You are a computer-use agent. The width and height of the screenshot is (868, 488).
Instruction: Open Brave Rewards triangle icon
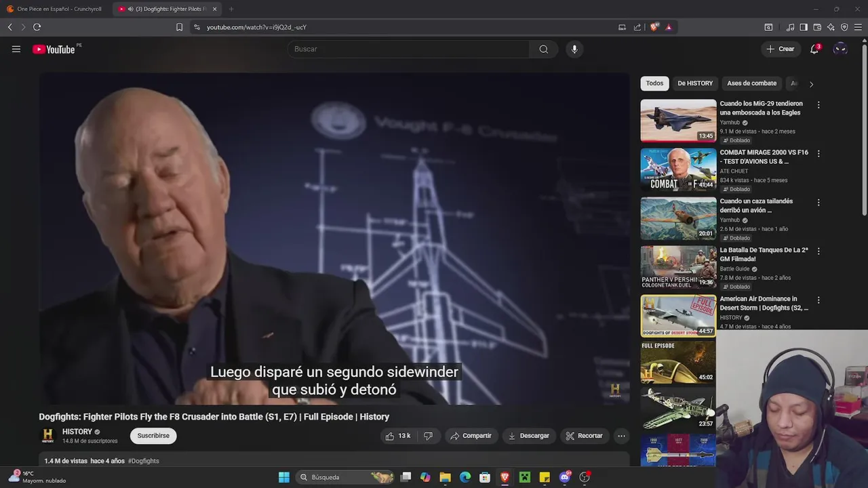pos(669,27)
